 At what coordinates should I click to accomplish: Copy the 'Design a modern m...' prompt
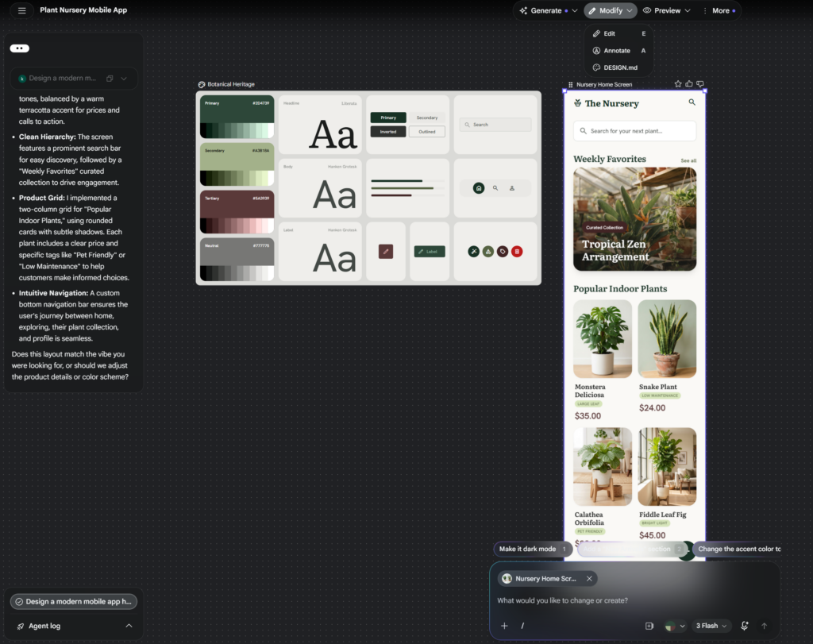coord(110,79)
